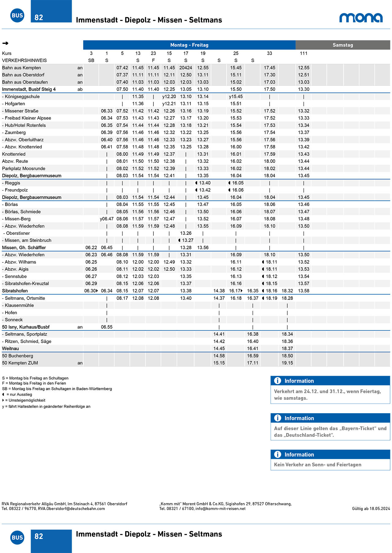Click the Missen, Gh. Schäffler row label
The image size is (392, 553).
tap(24, 248)
